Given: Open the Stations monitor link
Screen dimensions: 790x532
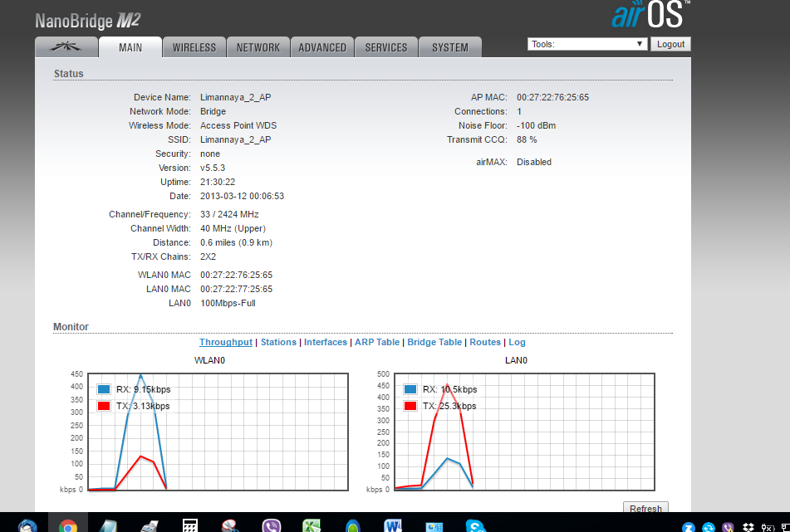Looking at the screenshot, I should point(278,342).
